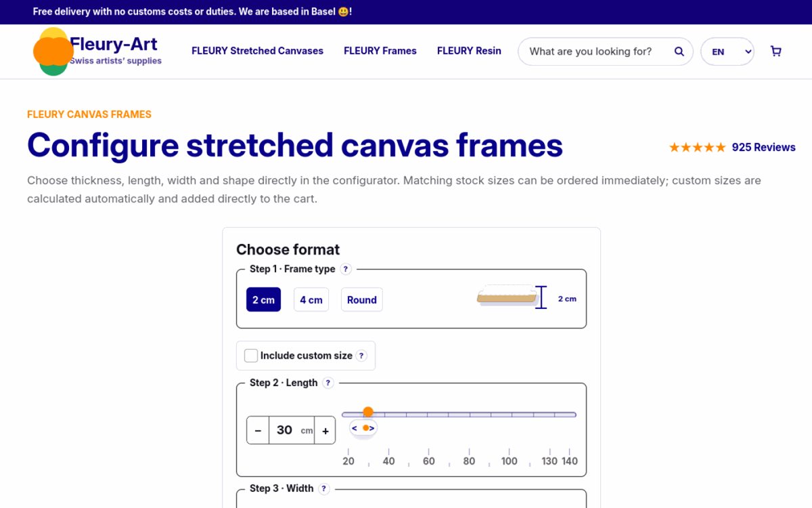Open FLEURY Frames menu
This screenshot has height=508, width=812.
pyautogui.click(x=380, y=51)
